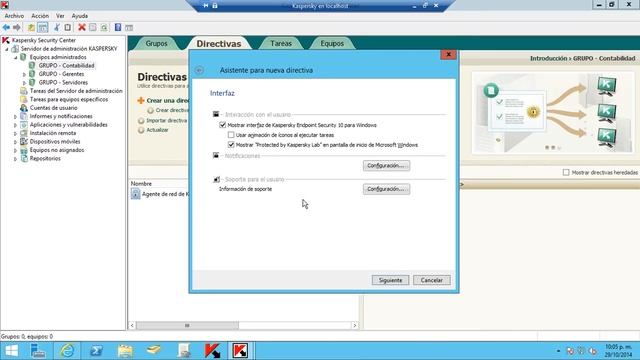Expand Aplicaciones y vulnerabilidades node
The image size is (640, 360).
point(16,125)
